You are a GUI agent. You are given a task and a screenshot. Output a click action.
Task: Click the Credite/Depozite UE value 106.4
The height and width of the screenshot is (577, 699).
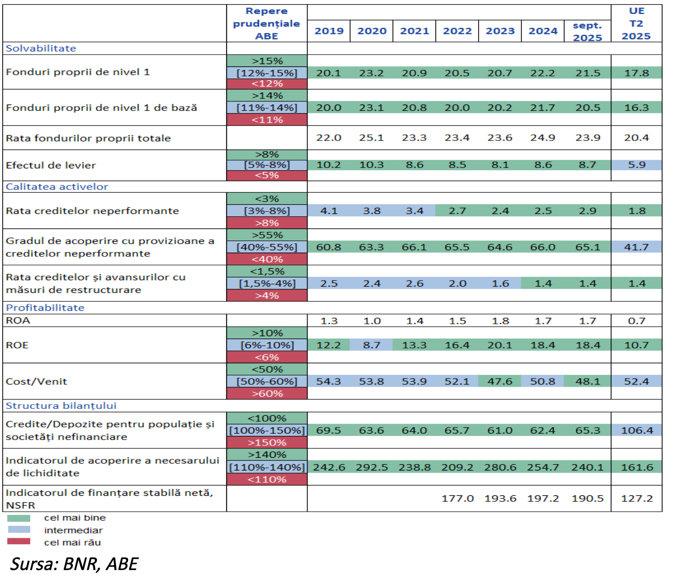click(635, 430)
